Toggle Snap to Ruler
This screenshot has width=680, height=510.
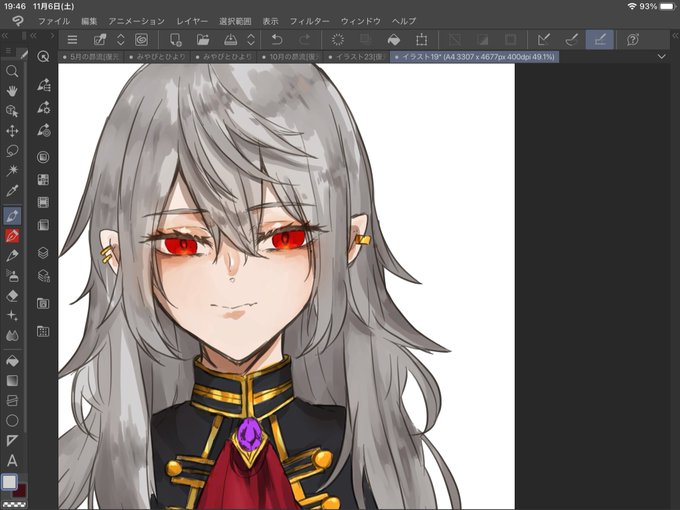coord(543,40)
